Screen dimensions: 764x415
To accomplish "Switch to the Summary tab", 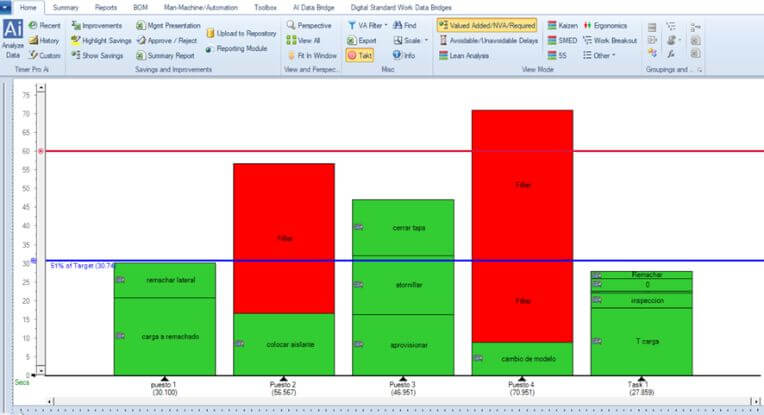I will pos(65,7).
